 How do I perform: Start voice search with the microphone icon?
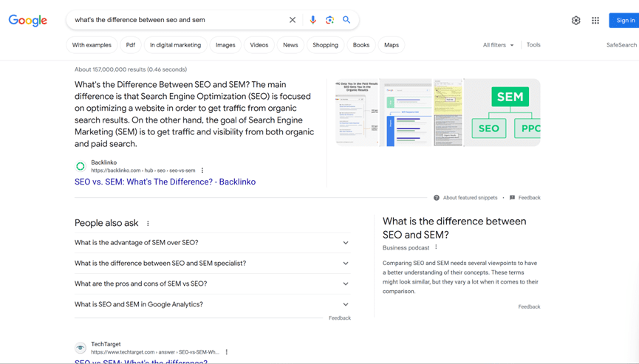[x=312, y=20]
